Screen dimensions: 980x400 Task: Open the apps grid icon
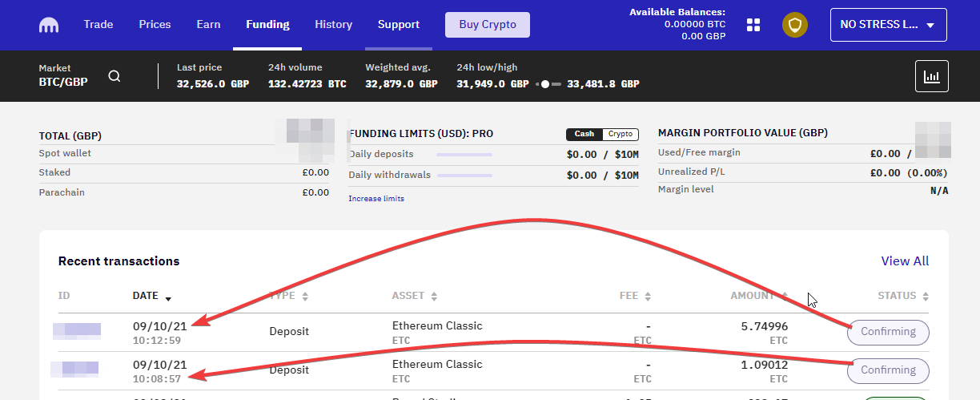point(753,25)
